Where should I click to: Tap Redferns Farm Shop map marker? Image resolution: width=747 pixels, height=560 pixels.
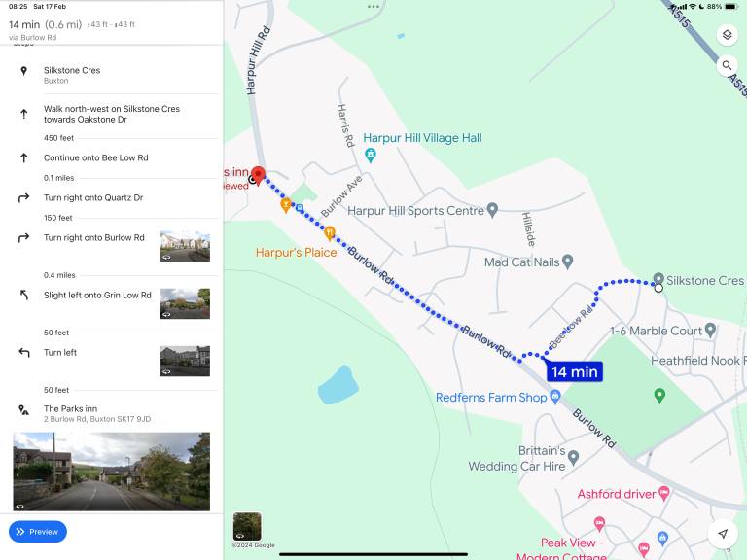pos(555,397)
